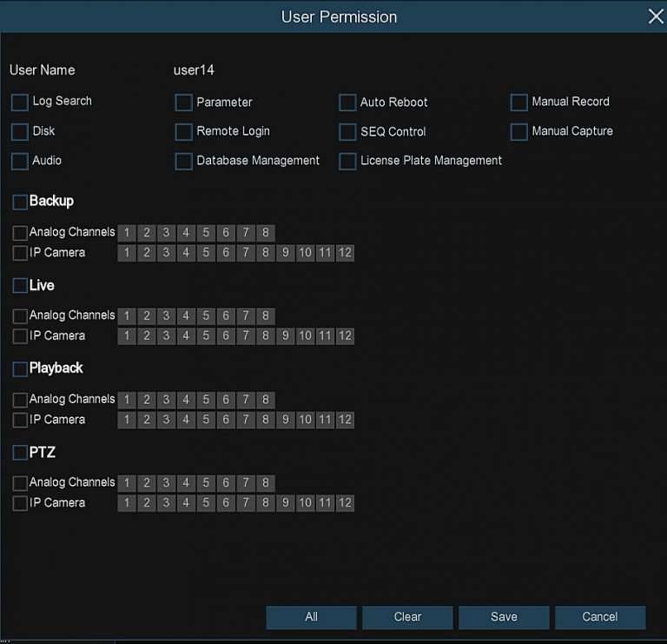Screen dimensions: 667x644
Task: Select Playback IP camera channel 6
Action: click(x=226, y=420)
